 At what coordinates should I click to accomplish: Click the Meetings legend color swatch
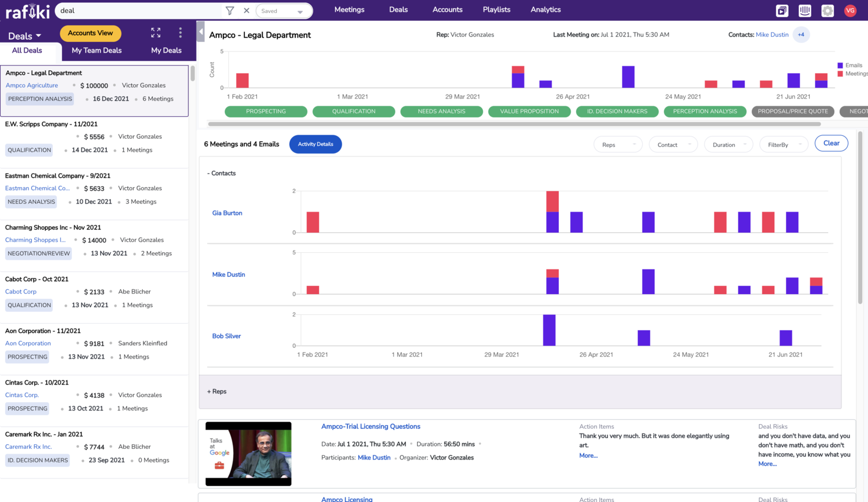pyautogui.click(x=840, y=74)
